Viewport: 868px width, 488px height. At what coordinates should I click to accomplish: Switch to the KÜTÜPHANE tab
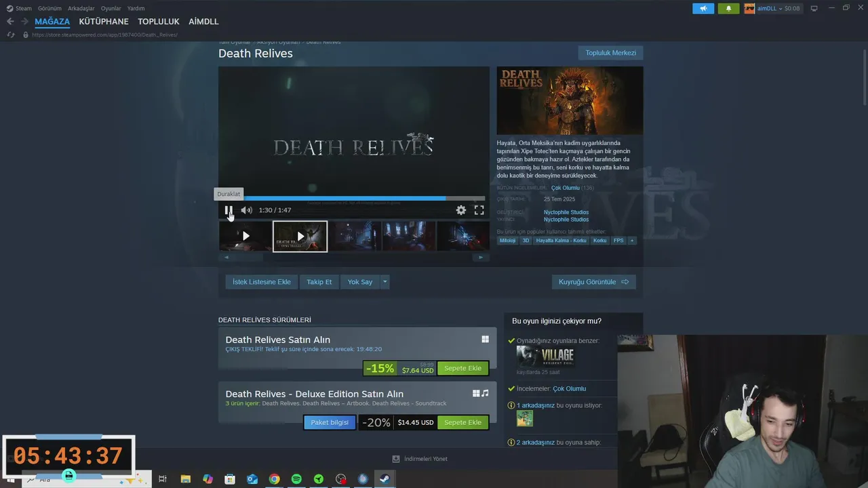click(x=104, y=22)
